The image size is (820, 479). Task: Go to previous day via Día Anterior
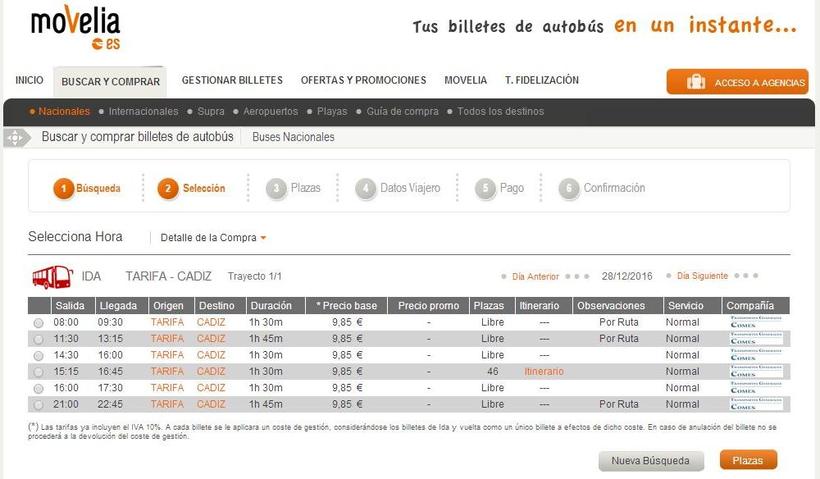535,276
